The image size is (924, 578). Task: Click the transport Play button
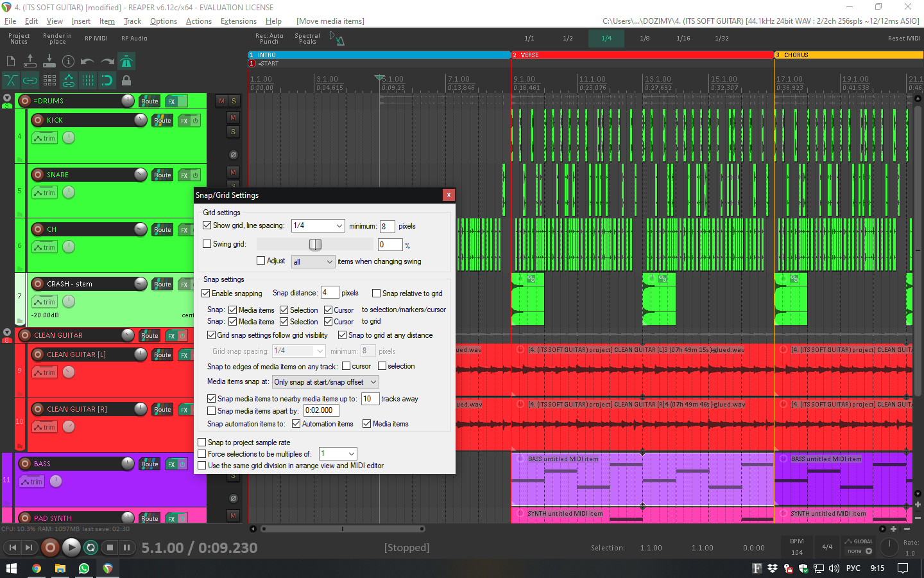tap(71, 547)
